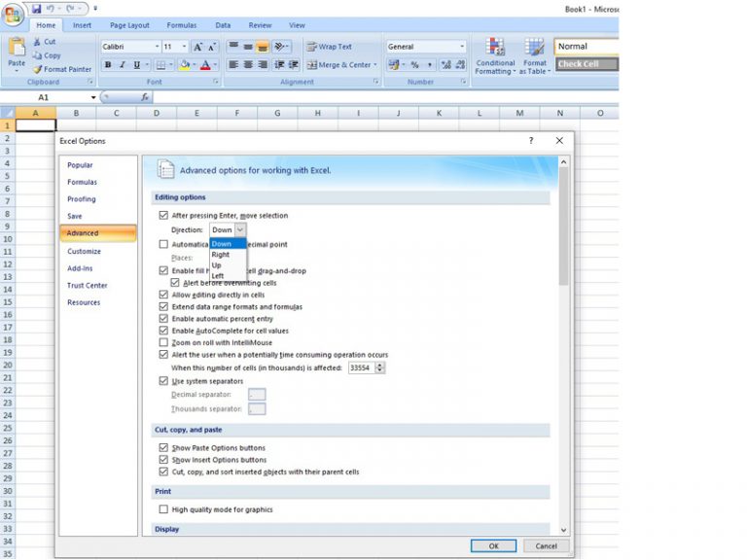This screenshot has width=747, height=560.
Task: Enable Automatically insert decimal point checkbox
Action: pyautogui.click(x=163, y=244)
